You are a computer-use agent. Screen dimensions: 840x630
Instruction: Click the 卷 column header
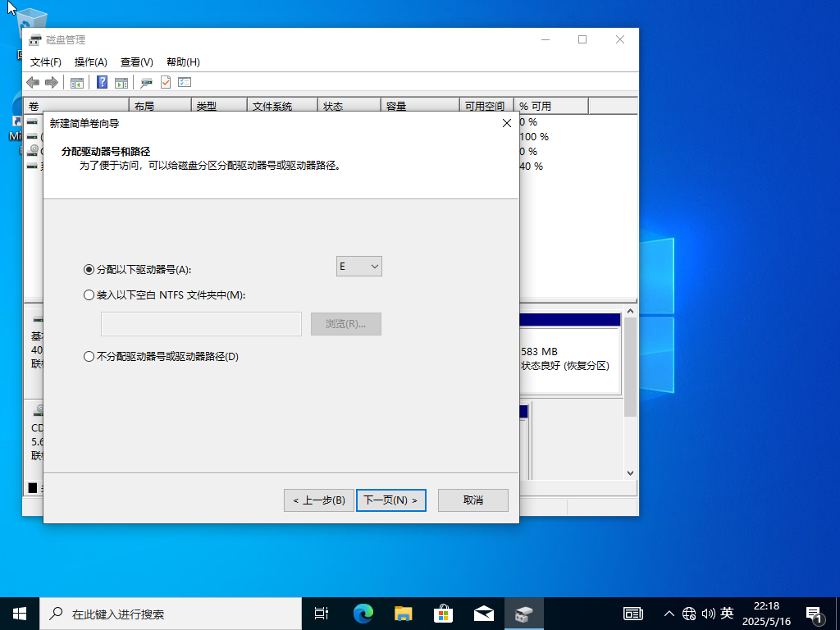(x=76, y=106)
